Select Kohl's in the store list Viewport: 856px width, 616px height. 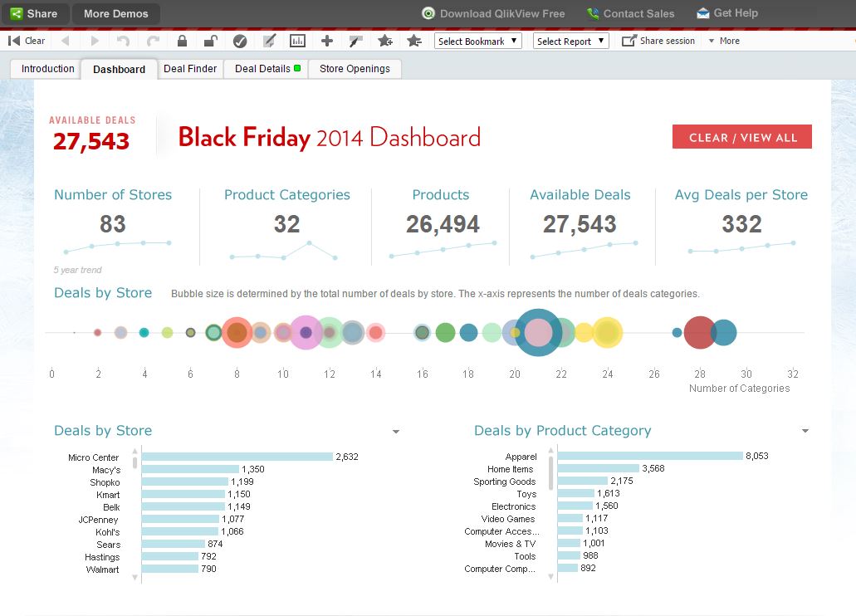[x=108, y=532]
